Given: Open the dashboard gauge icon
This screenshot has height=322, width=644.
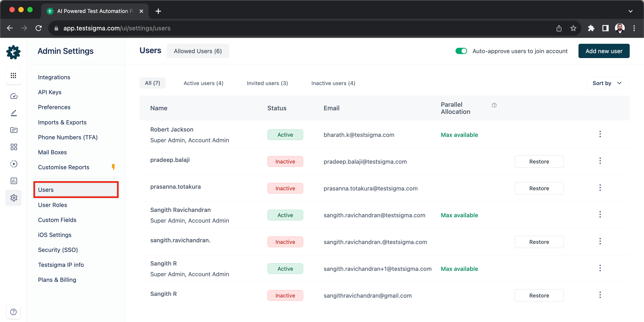Looking at the screenshot, I should coord(14,96).
